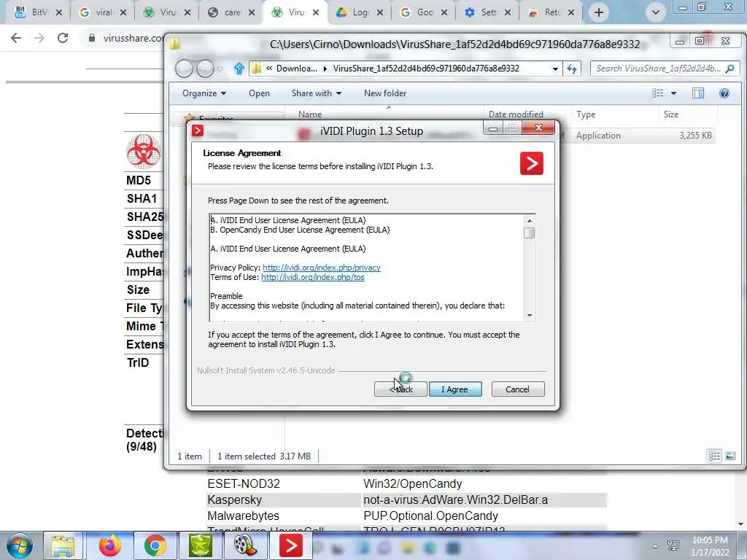Screen dimensions: 747x560
Task: Open the film reel taskbar app
Action: click(245, 545)
